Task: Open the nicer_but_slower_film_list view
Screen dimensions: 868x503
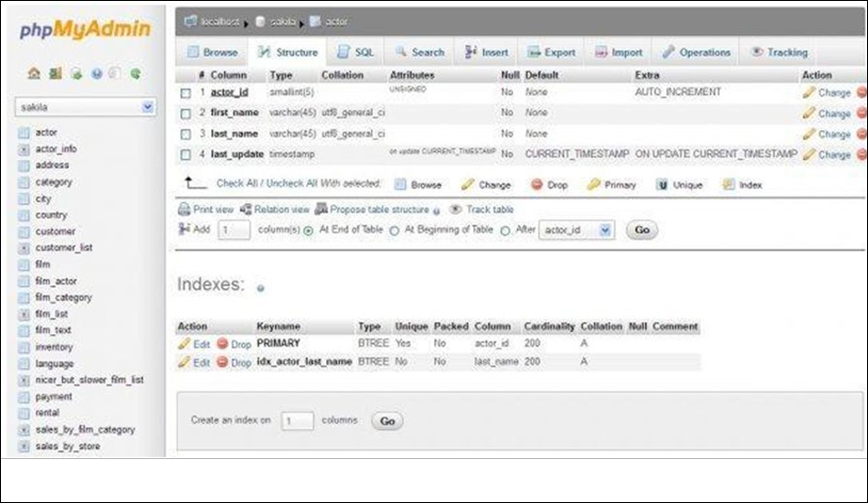Action: [90, 380]
